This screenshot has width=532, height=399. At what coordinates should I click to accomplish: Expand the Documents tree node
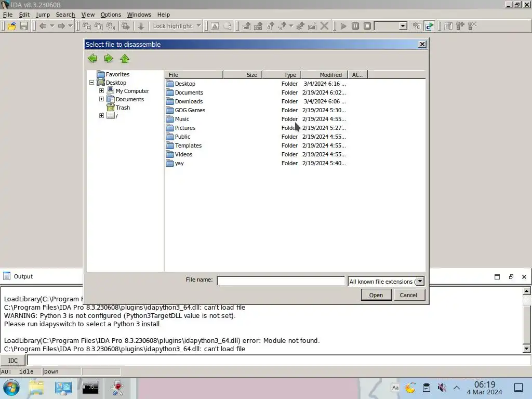[101, 99]
